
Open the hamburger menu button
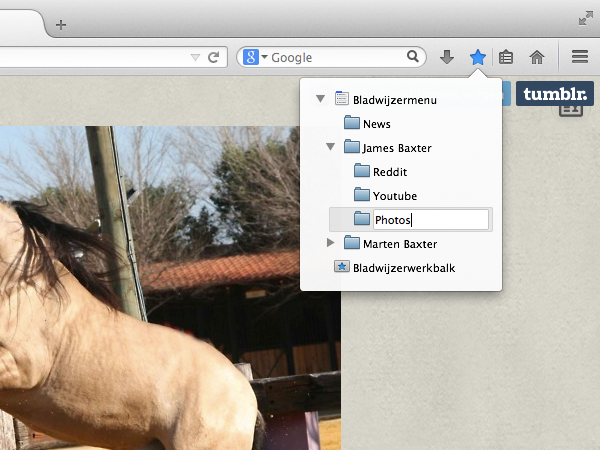click(x=580, y=57)
